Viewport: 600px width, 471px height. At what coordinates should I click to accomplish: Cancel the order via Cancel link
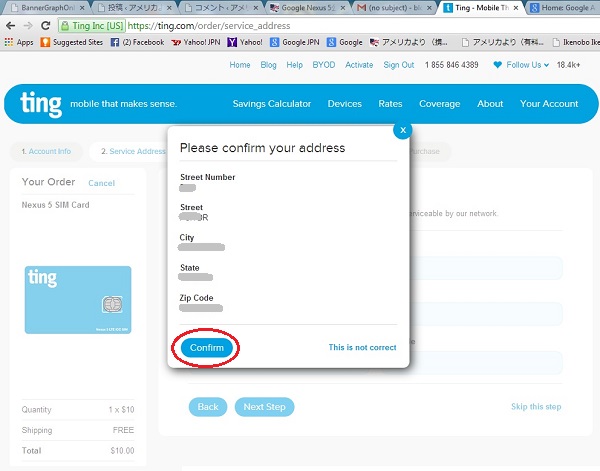101,183
